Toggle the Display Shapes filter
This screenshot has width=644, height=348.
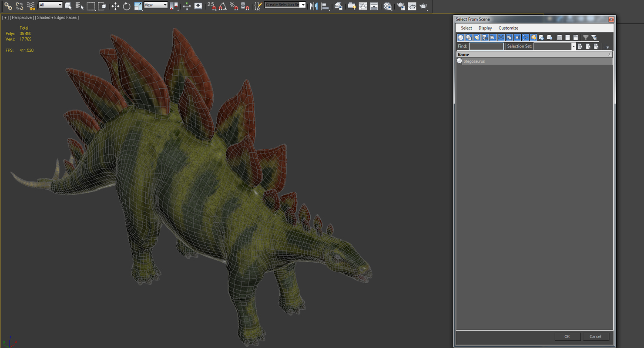pyautogui.click(x=469, y=37)
